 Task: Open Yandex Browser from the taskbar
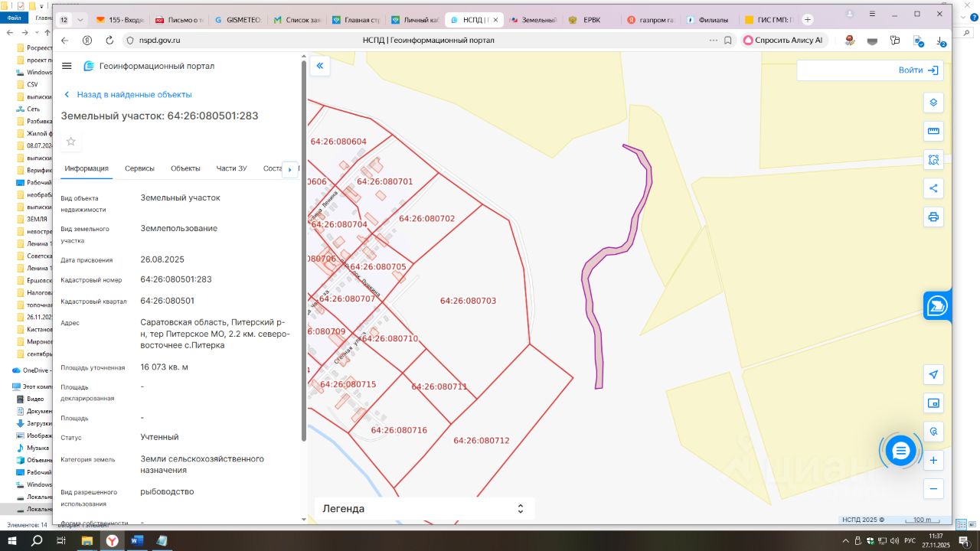point(112,541)
